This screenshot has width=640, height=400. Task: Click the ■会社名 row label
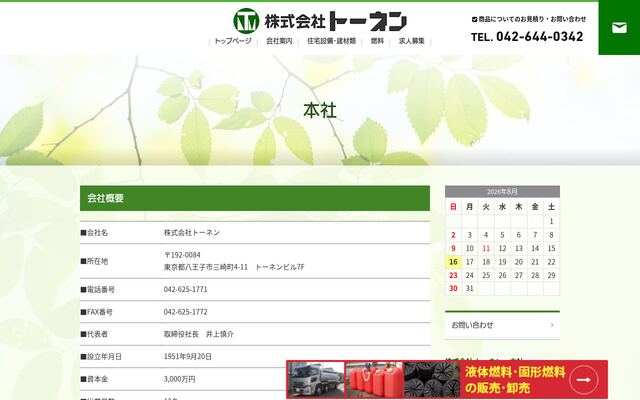click(94, 233)
